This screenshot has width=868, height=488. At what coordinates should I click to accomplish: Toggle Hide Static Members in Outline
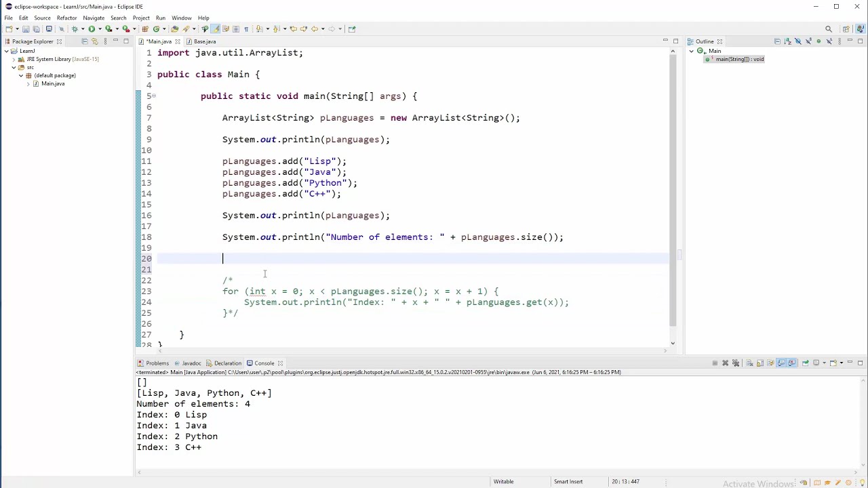pyautogui.click(x=809, y=41)
